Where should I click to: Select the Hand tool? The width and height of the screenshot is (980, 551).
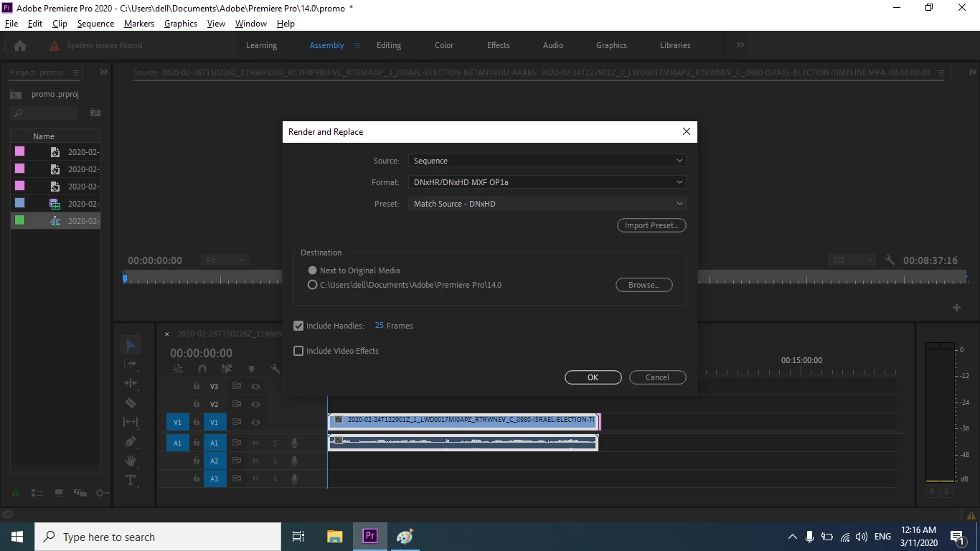click(x=131, y=461)
